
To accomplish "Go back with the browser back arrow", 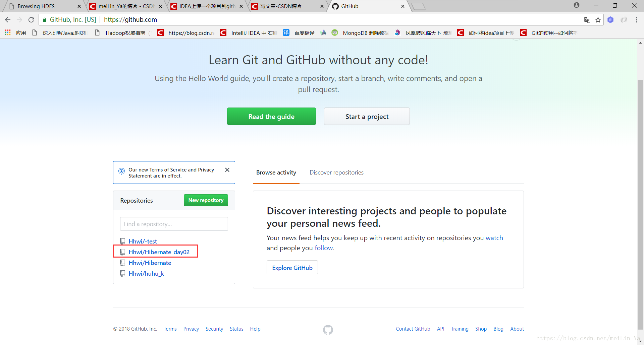I will tap(8, 20).
